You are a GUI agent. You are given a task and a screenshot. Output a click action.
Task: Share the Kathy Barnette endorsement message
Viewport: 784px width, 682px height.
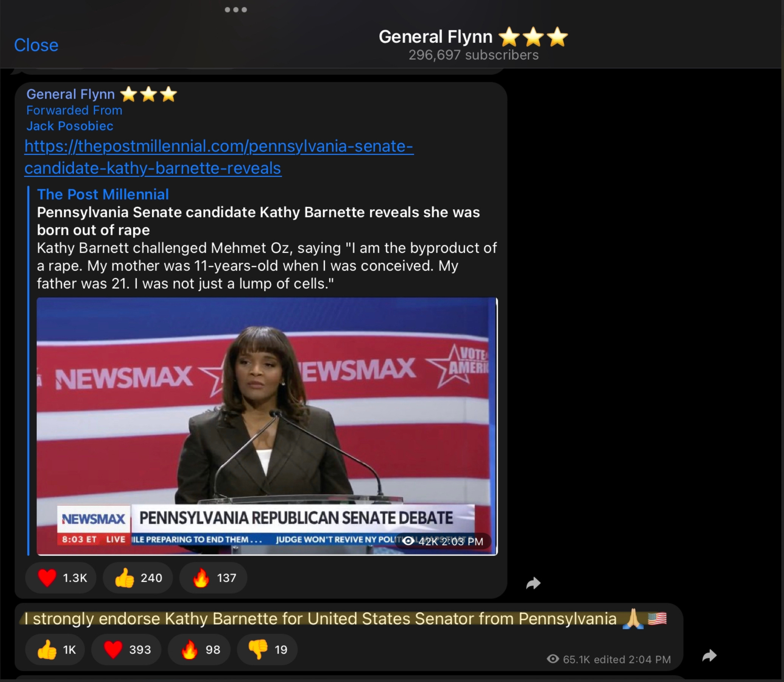pos(709,656)
